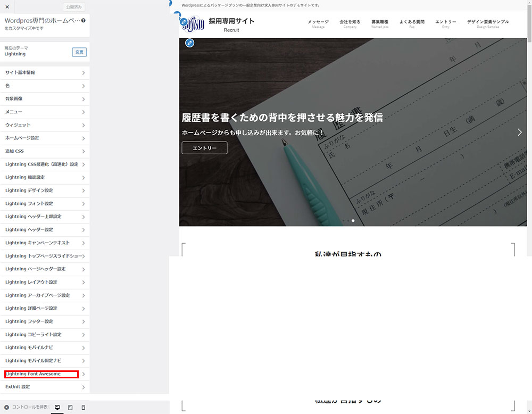This screenshot has height=414, width=532.
Task: Close the customizer with the X icon
Action: point(7,7)
